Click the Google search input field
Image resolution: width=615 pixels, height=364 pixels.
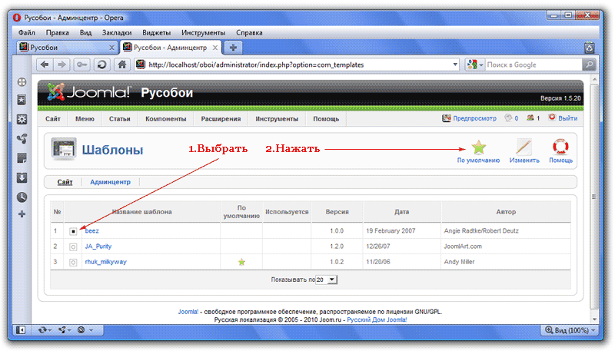(532, 65)
